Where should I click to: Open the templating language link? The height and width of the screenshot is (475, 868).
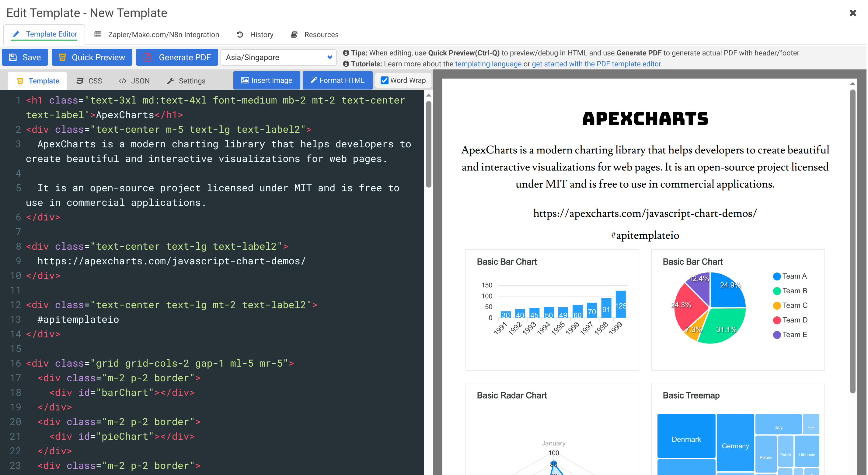(x=489, y=64)
